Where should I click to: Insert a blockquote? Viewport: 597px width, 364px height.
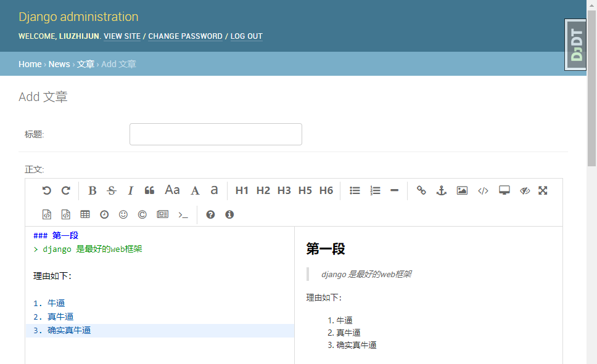[149, 190]
